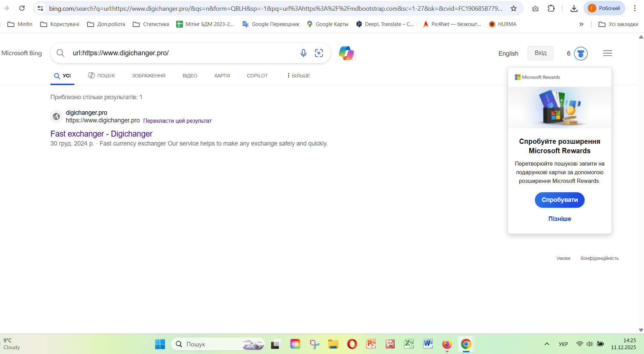Viewport: 644px width, 354px height.
Task: Click the Rewards promo illustration
Action: [559, 108]
